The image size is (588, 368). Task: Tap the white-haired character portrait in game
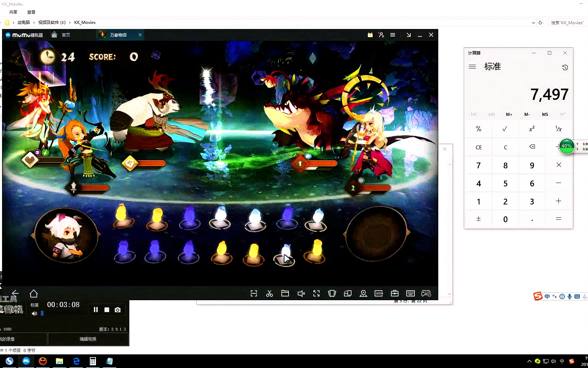(66, 235)
